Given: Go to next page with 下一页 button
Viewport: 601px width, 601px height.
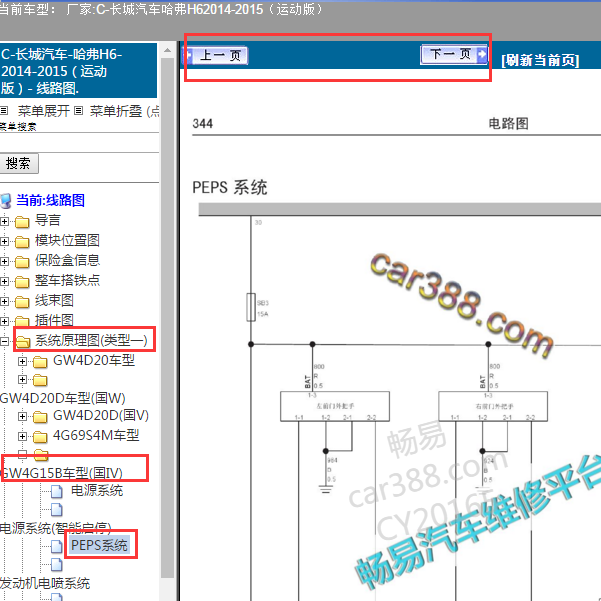Looking at the screenshot, I should click(x=455, y=54).
